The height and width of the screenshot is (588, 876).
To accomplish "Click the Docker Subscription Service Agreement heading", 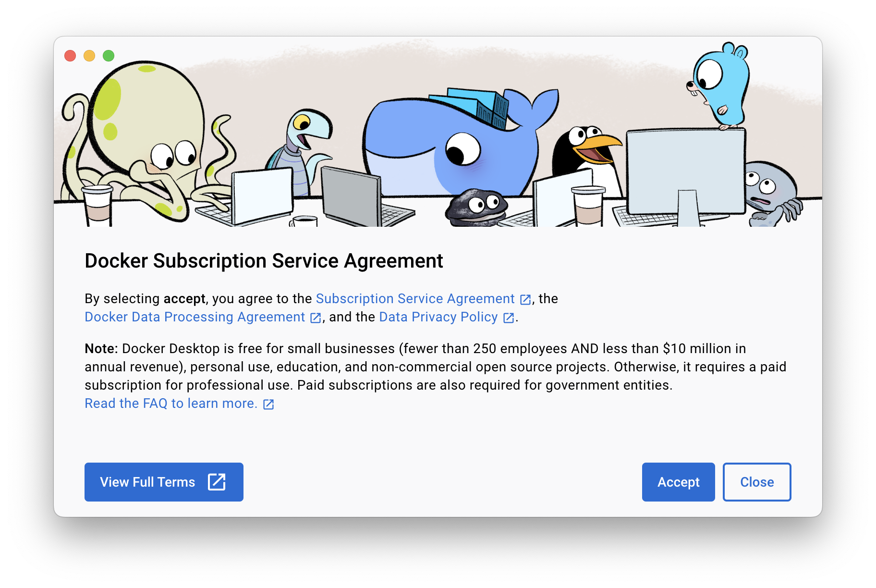I will [264, 261].
